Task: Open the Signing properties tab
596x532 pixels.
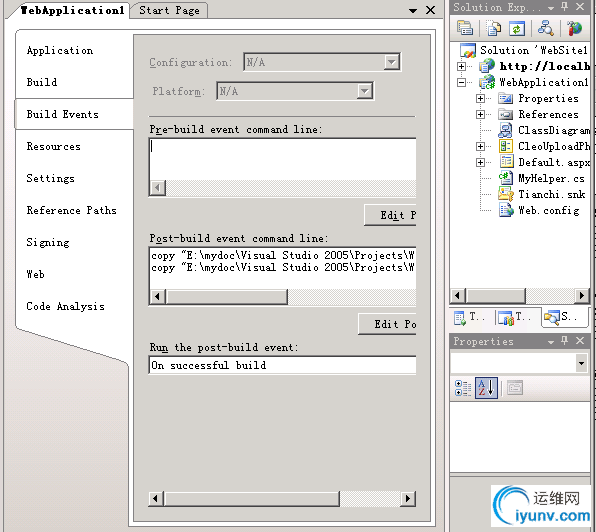Action: pyautogui.click(x=48, y=242)
